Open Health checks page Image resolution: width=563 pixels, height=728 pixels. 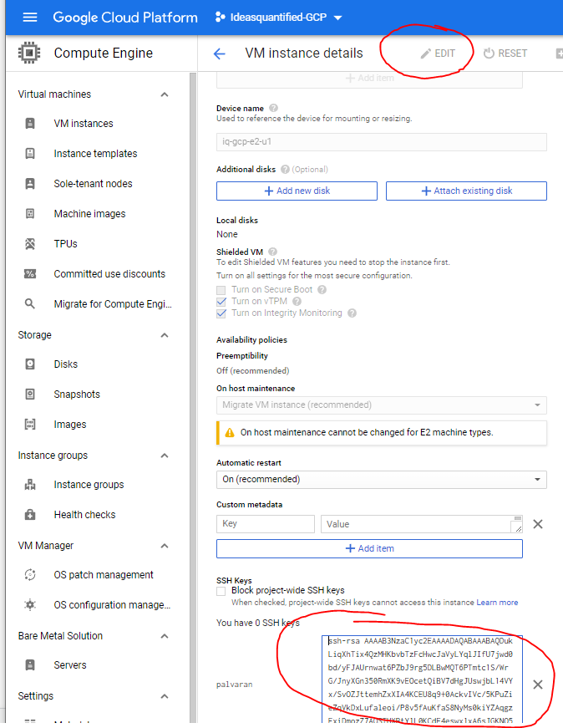click(84, 514)
